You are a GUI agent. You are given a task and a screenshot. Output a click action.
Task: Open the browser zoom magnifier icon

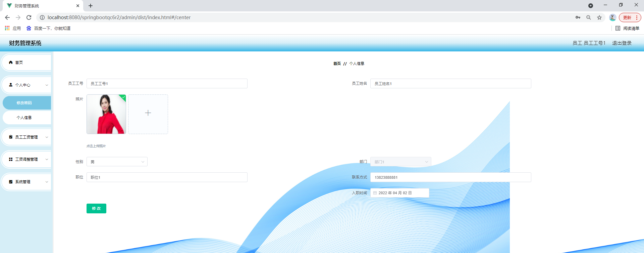(x=589, y=17)
